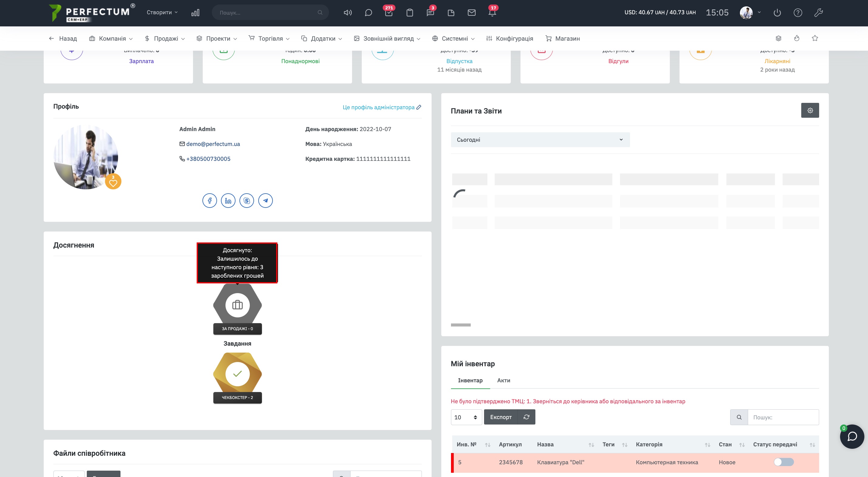Focus the top Пошук search field
This screenshot has height=477, width=868.
(x=270, y=12)
